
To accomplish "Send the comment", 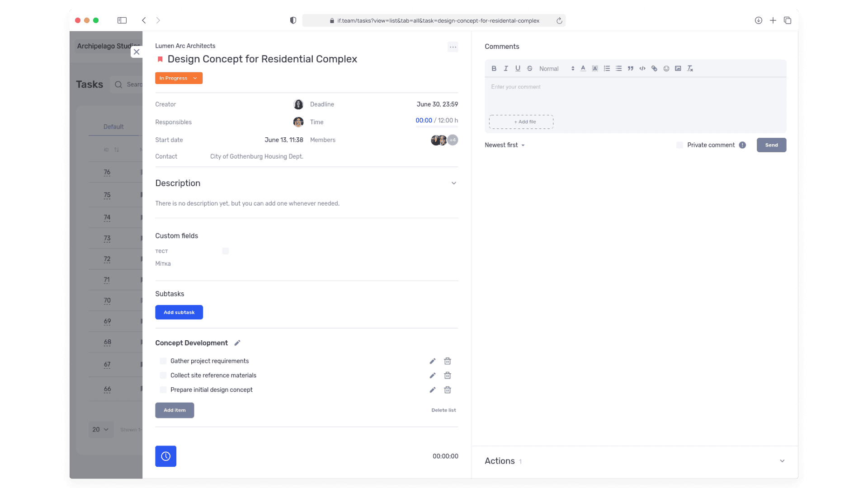I will point(771,145).
